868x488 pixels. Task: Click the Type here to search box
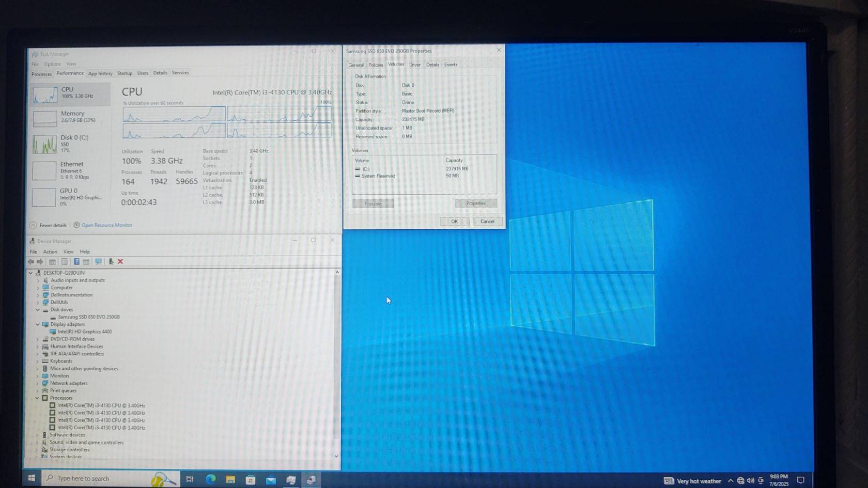(x=98, y=479)
